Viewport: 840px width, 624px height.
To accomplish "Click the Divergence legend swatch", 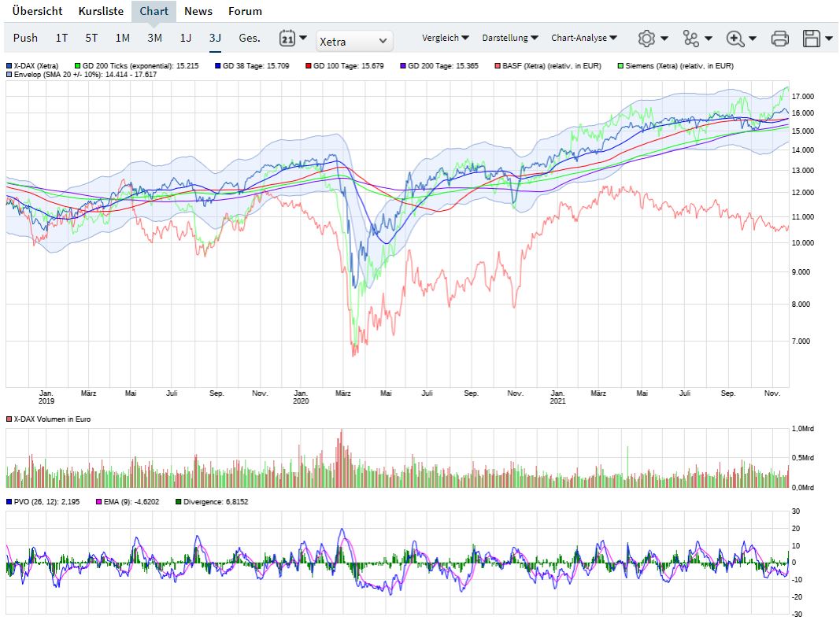I will 179,502.
